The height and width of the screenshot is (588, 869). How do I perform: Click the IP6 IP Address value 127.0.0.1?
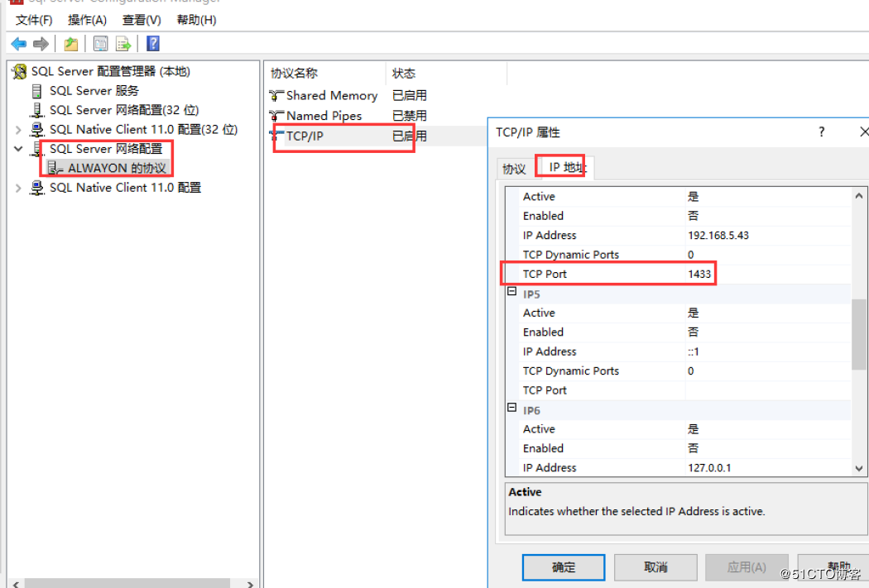[x=709, y=468]
